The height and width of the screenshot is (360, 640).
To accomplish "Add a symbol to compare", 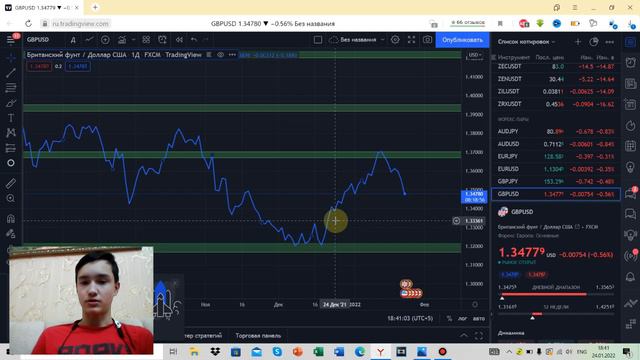I will [x=105, y=40].
